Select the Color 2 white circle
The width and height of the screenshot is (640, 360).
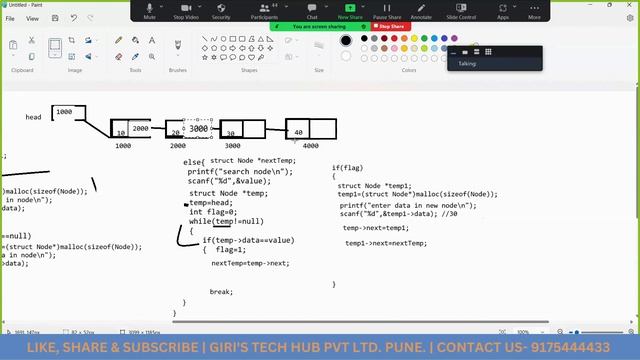(346, 56)
